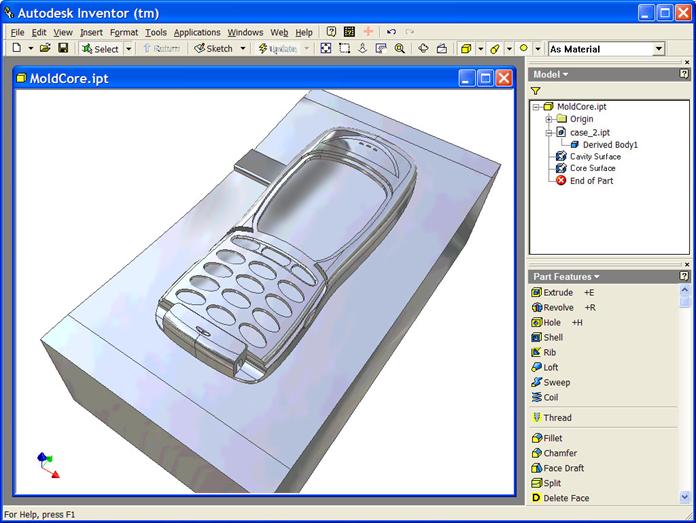Click the Save toolbar icon

[x=63, y=48]
